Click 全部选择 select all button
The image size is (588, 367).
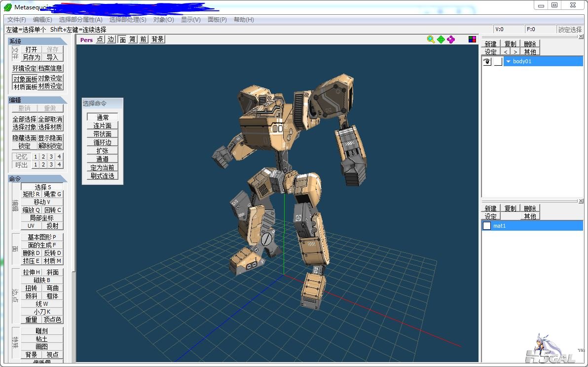(24, 119)
